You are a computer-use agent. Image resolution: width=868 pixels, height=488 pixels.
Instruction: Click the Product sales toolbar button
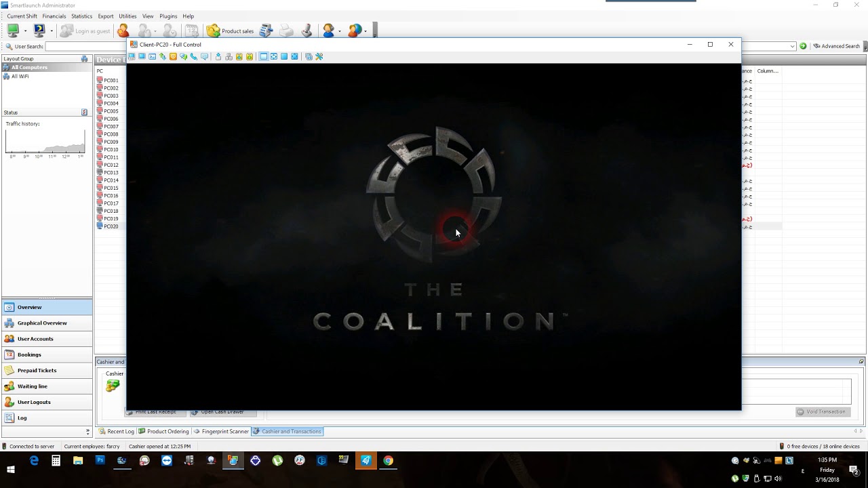pos(231,30)
